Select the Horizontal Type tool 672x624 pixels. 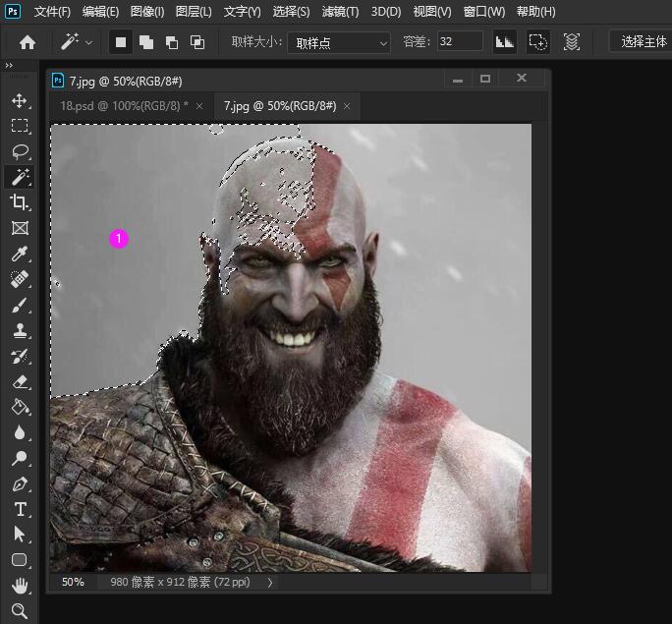(x=20, y=509)
